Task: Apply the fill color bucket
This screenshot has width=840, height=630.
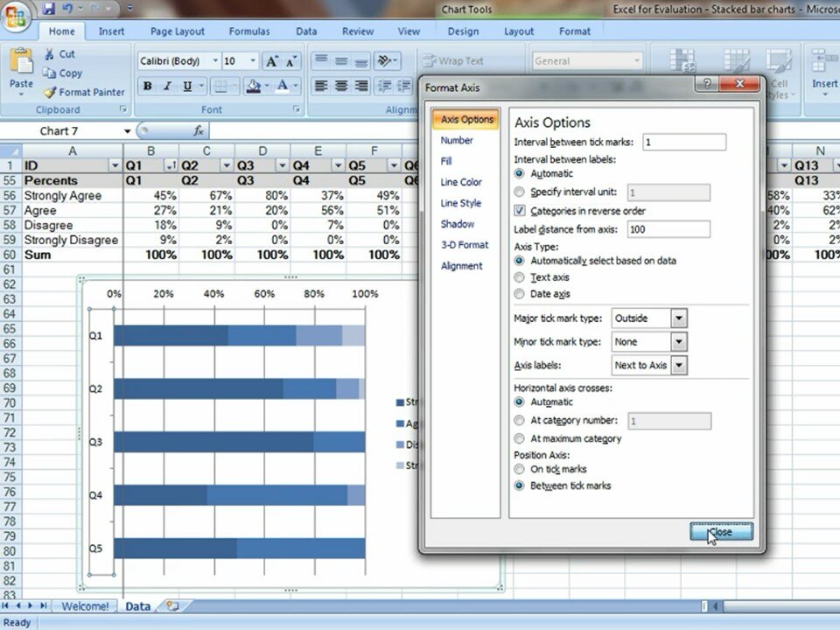Action: 253,86
